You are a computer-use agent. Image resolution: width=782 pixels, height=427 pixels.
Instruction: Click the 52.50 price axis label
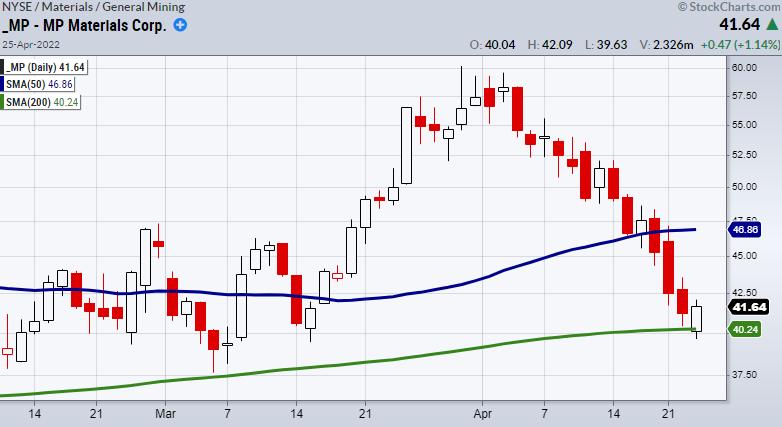click(x=744, y=155)
